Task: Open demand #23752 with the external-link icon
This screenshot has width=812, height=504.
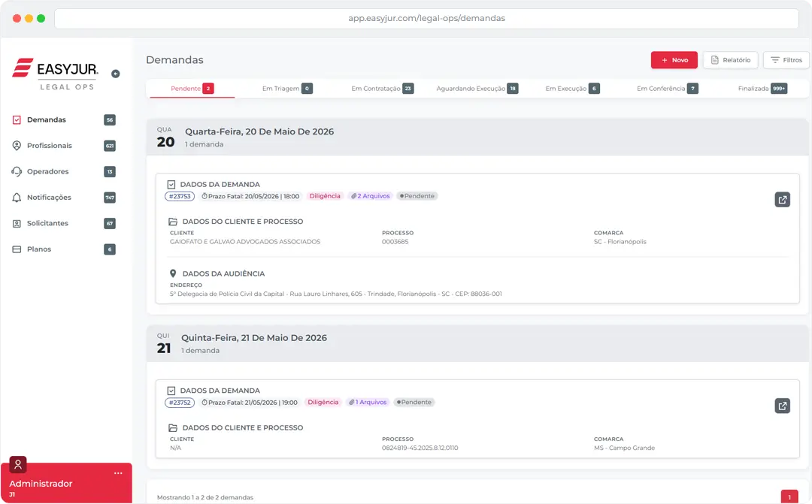Action: [x=783, y=406]
